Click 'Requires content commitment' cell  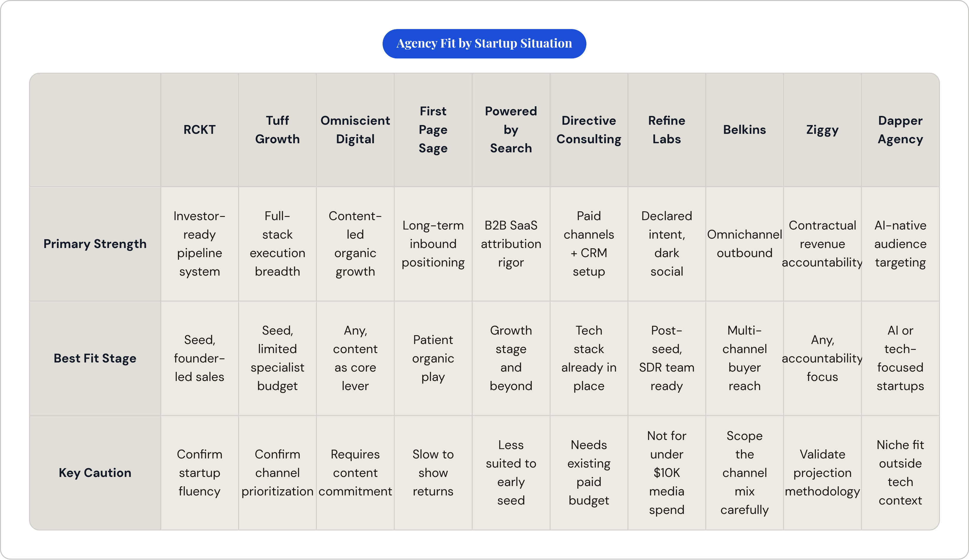point(355,473)
